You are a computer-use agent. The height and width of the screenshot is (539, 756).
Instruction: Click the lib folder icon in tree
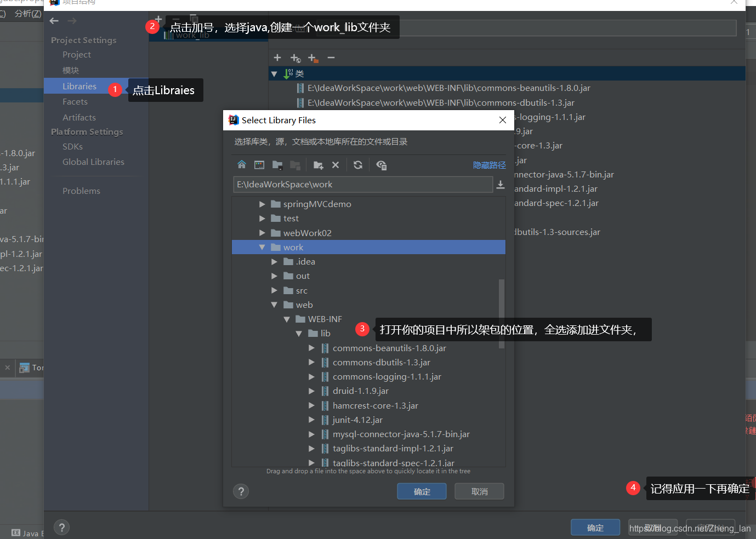(x=313, y=334)
